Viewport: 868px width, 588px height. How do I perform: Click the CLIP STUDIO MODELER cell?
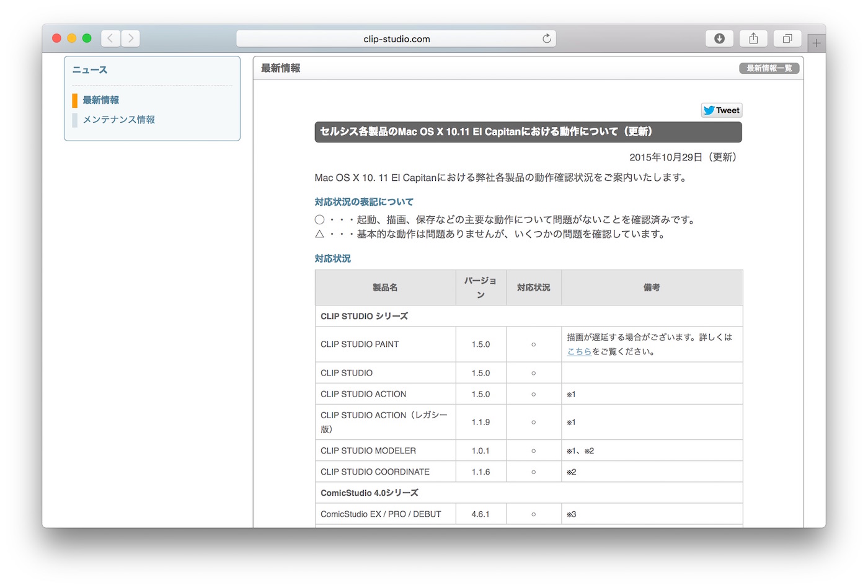pos(385,450)
